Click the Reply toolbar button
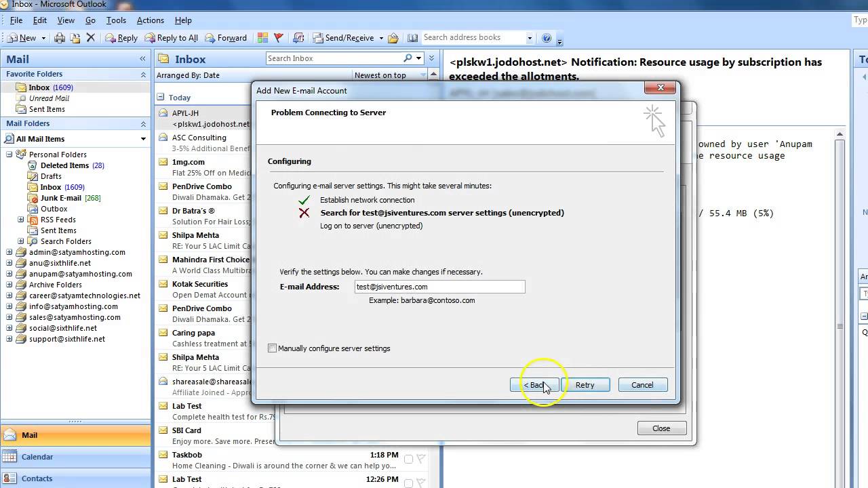This screenshot has width=868, height=488. click(121, 38)
